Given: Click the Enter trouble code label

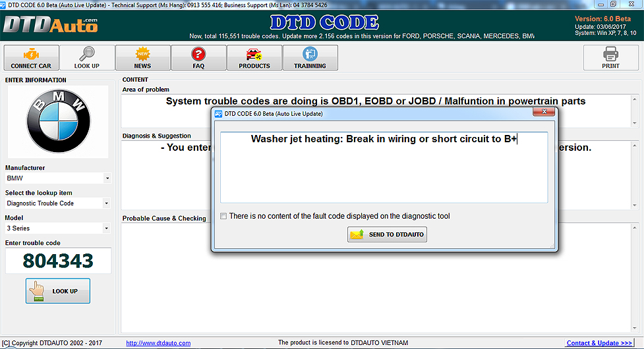Looking at the screenshot, I should coord(33,243).
